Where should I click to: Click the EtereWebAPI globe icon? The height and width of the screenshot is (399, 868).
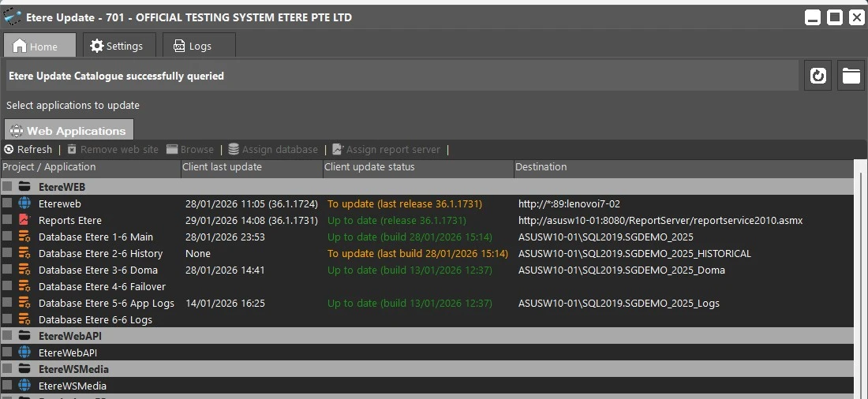24,352
